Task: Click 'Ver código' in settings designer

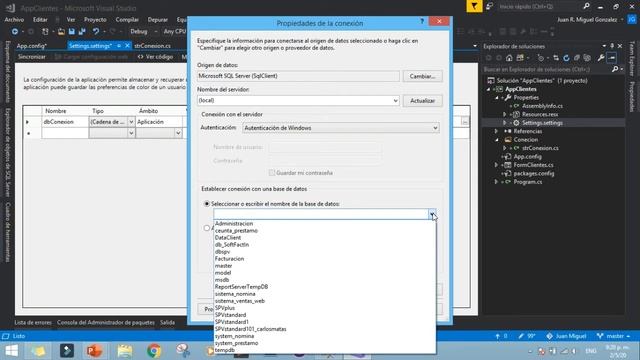Action: [x=156, y=57]
